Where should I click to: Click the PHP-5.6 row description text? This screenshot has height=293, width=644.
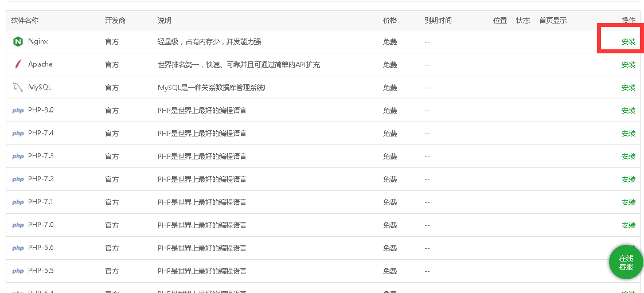202,248
